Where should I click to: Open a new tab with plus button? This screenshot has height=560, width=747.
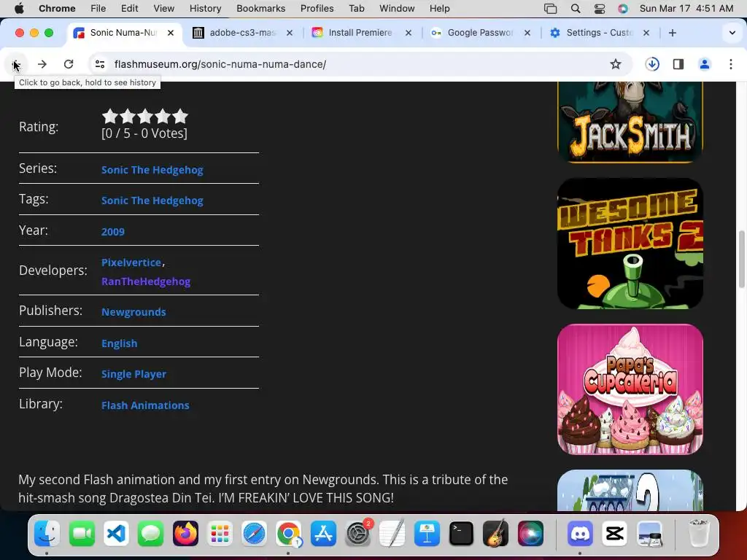tap(672, 33)
